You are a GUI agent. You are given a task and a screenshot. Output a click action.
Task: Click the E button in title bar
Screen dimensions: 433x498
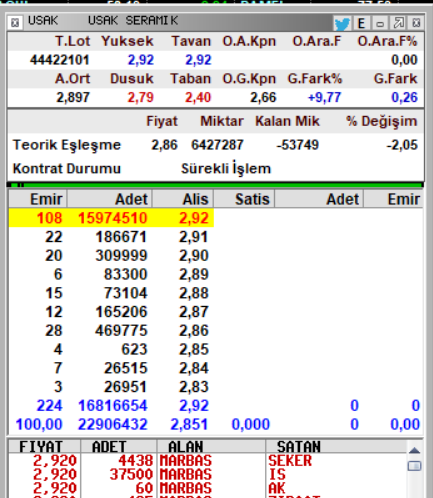click(361, 23)
